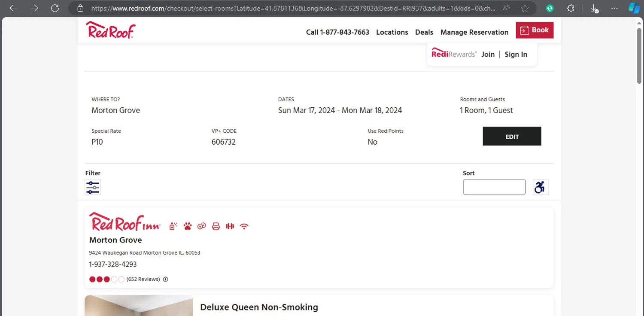Open the green sync extension
644x316 pixels.
tap(550, 8)
